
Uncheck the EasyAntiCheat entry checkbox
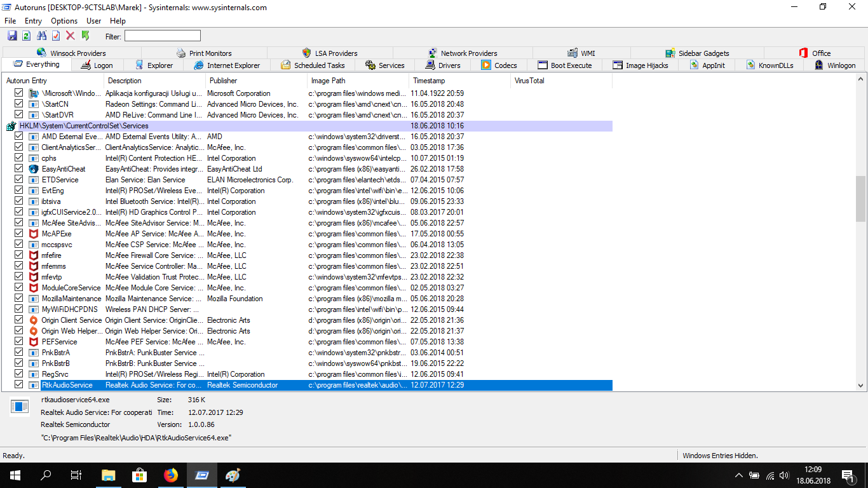coord(19,169)
